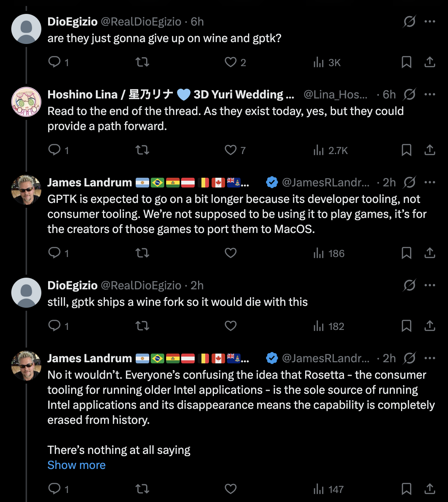Share the GPTK developer tooling tweet

click(430, 253)
